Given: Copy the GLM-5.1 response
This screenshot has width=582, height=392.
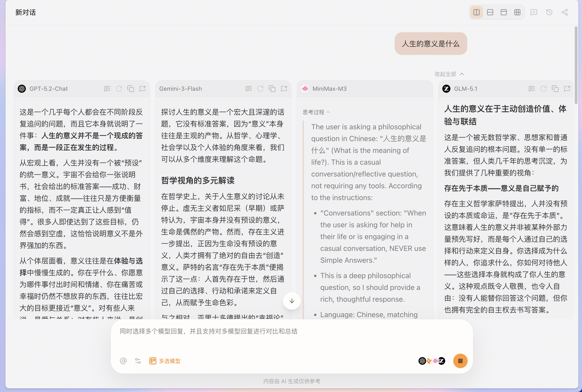Looking at the screenshot, I should (555, 89).
